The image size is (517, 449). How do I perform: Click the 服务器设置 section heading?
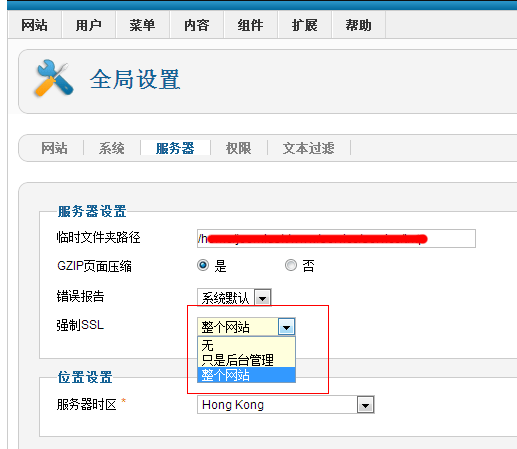[x=92, y=211]
